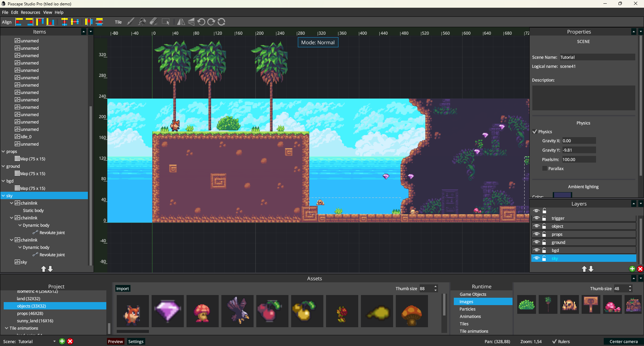Click the Preview button

tap(115, 342)
